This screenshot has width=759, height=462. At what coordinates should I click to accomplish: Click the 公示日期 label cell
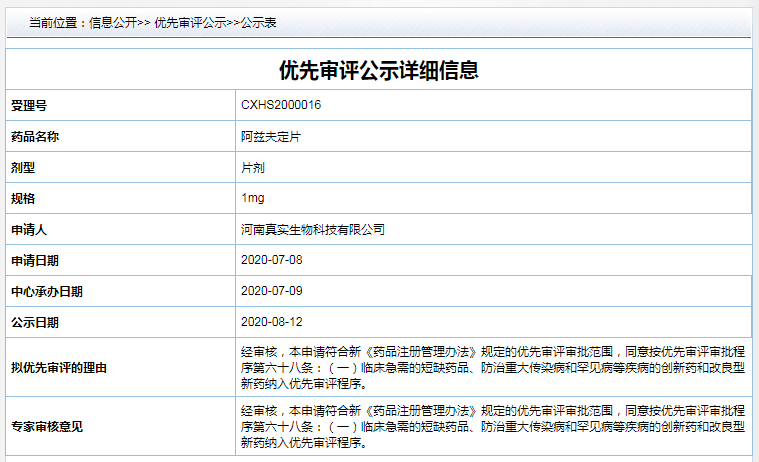coord(121,322)
